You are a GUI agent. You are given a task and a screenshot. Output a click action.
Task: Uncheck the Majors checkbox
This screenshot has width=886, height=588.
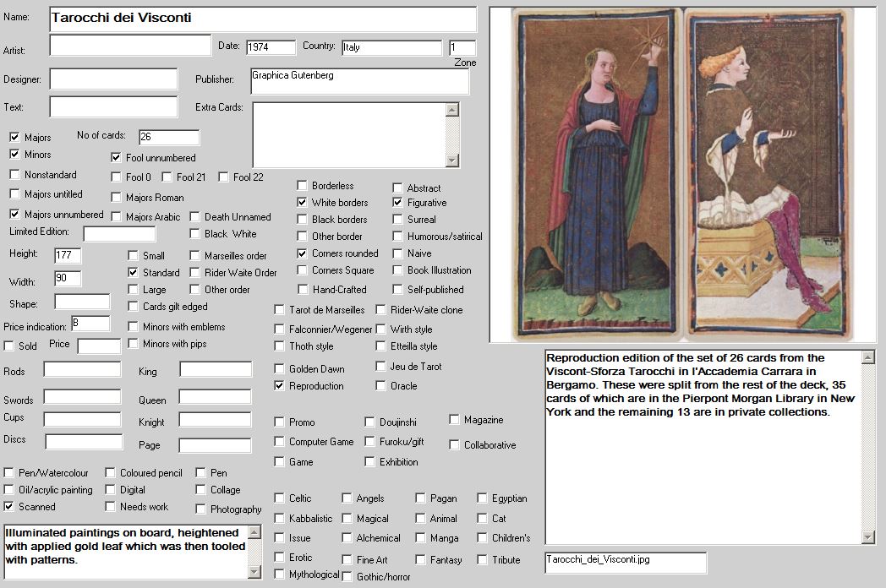point(14,137)
